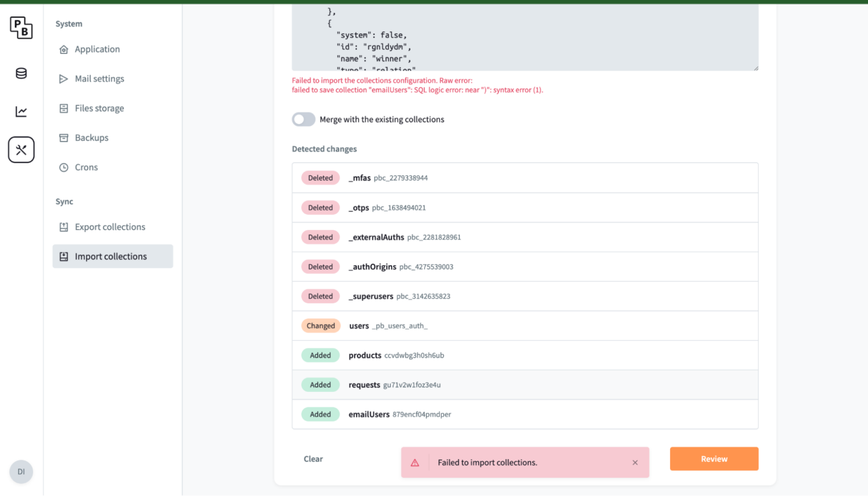Select the Settings tools icon
Screen dimensions: 868x496
tap(21, 150)
